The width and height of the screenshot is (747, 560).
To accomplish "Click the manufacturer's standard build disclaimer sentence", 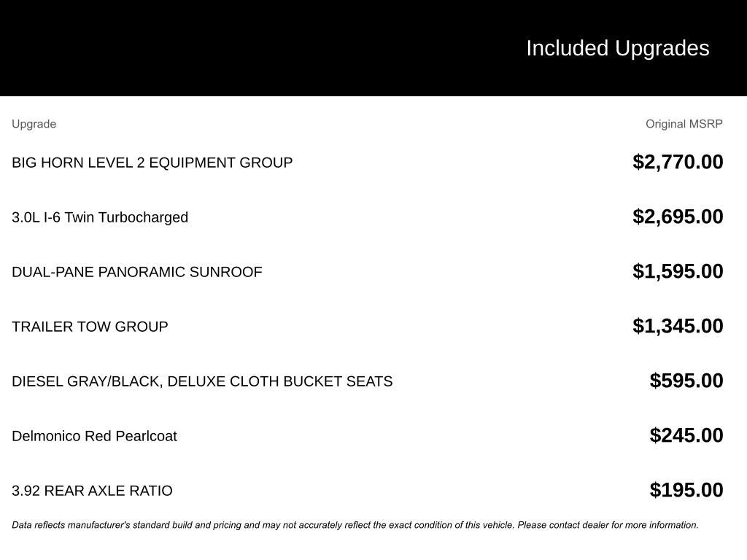I will [x=263, y=525].
